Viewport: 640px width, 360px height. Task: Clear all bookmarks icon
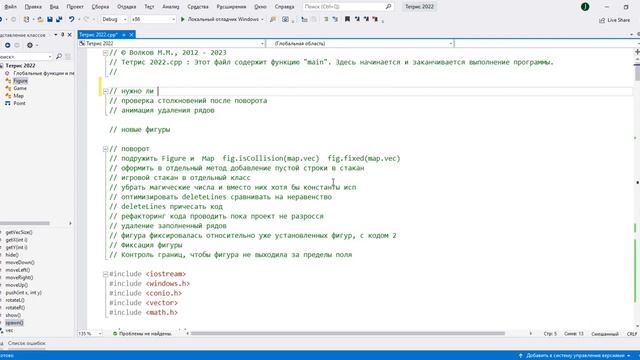(375, 19)
